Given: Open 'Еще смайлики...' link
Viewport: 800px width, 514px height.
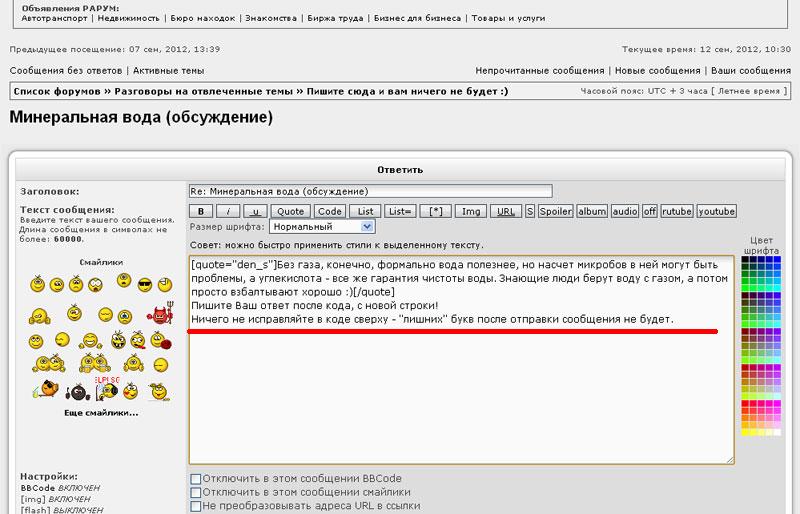Looking at the screenshot, I should pyautogui.click(x=101, y=412).
